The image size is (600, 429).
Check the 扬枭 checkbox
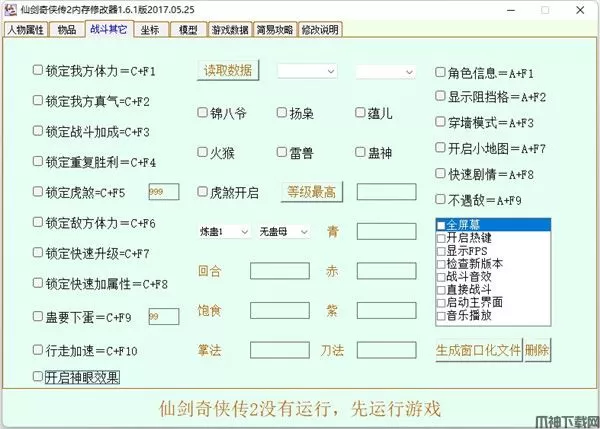282,113
